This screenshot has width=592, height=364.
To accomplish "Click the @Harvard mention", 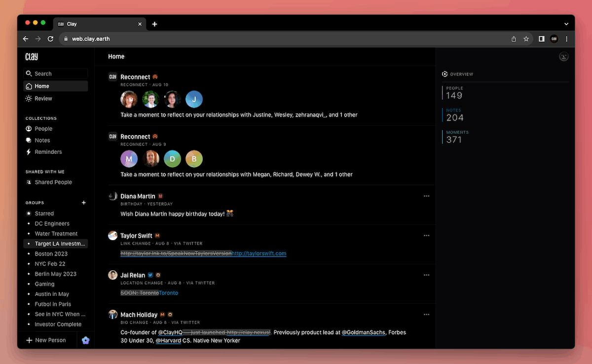I will (x=168, y=341).
